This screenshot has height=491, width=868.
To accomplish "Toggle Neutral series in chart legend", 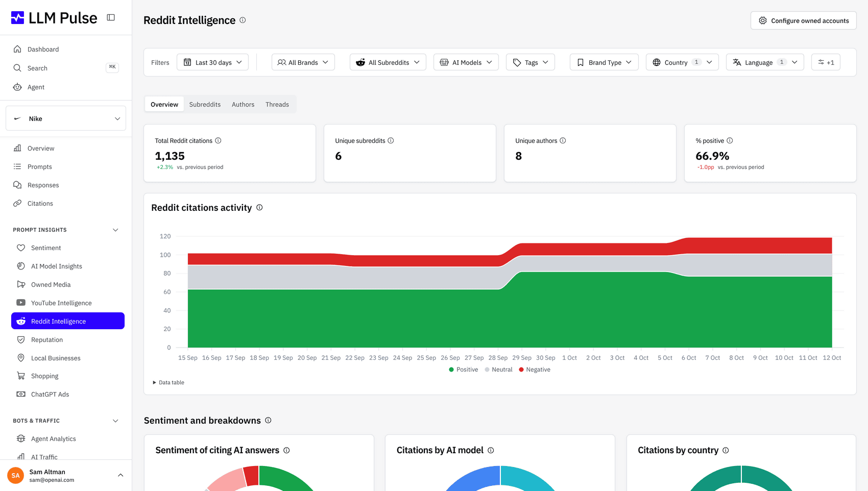I will click(498, 370).
